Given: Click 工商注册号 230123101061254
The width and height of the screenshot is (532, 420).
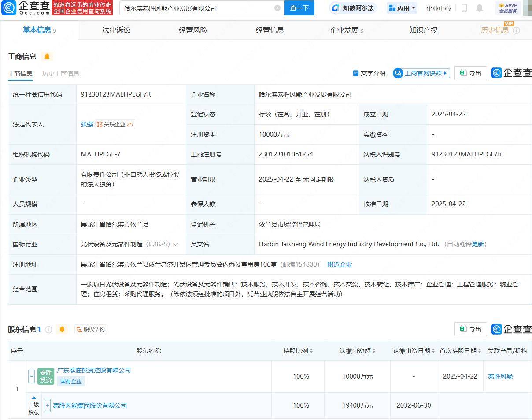Looking at the screenshot, I should [x=286, y=154].
